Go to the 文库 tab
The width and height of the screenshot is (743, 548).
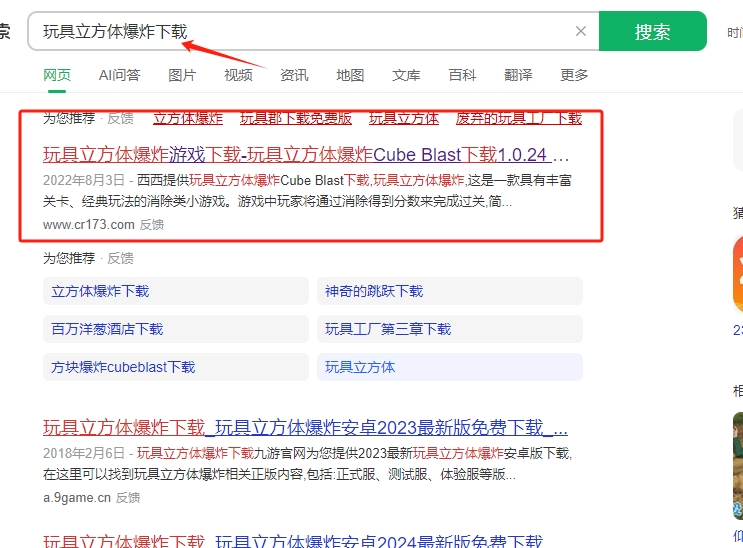click(x=406, y=75)
